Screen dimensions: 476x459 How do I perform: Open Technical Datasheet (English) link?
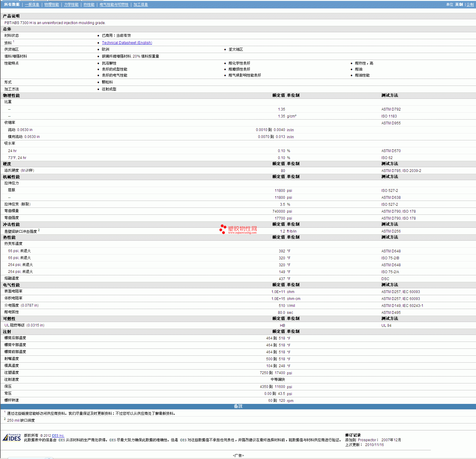coord(127,43)
